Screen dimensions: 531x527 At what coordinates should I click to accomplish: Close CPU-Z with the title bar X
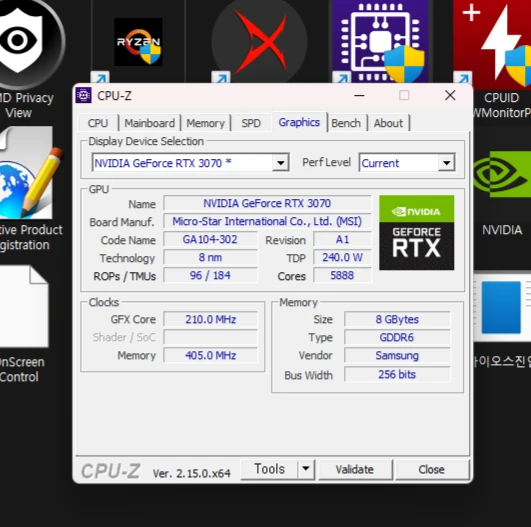coord(450,96)
